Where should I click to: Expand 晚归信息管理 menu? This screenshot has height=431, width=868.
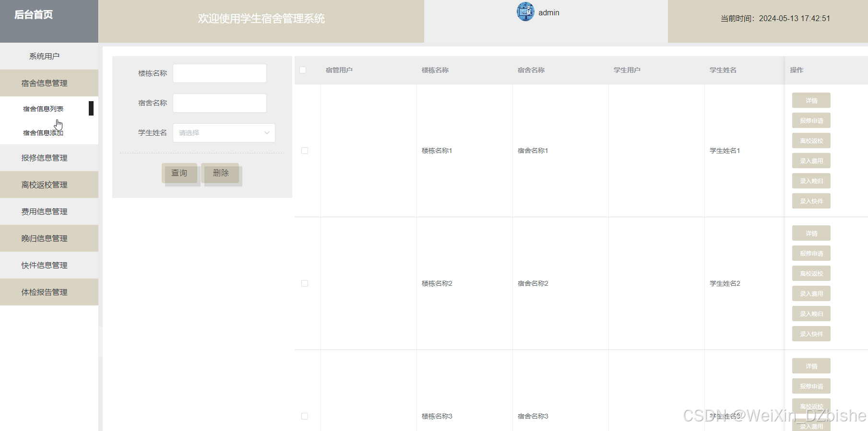[x=49, y=238]
